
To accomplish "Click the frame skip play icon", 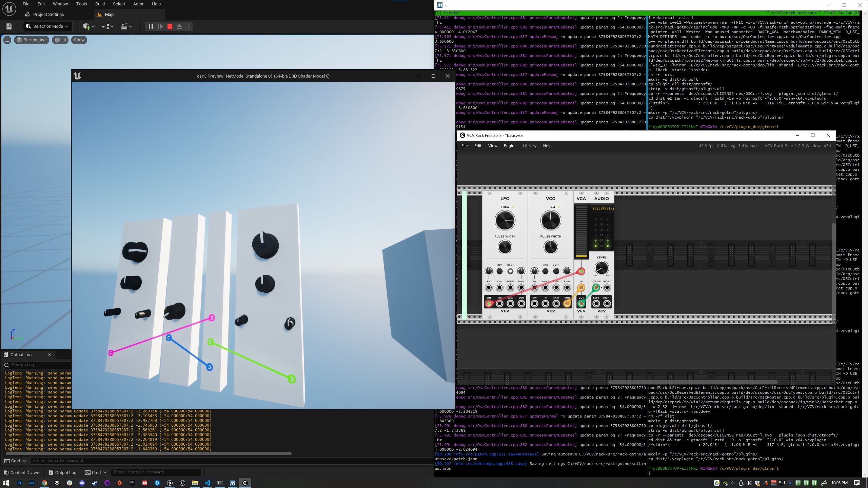I will pyautogui.click(x=160, y=26).
